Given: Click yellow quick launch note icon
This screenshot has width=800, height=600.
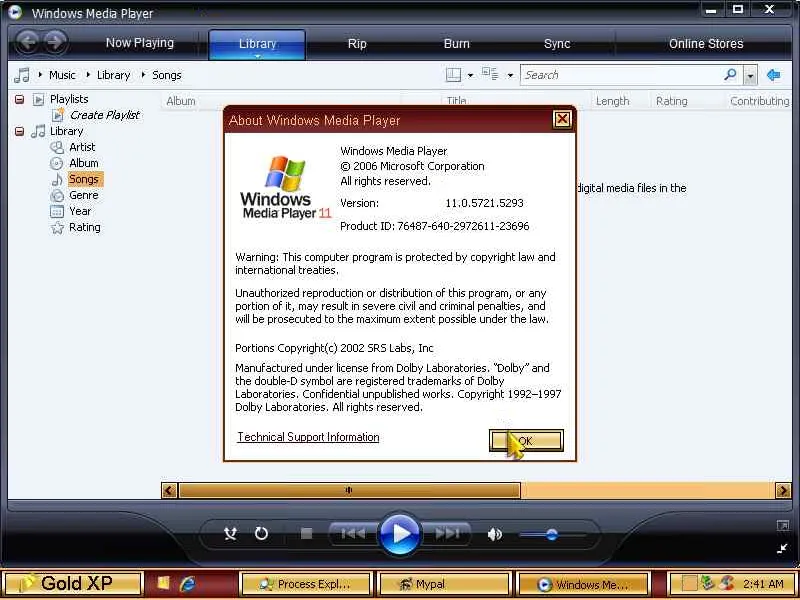Looking at the screenshot, I should pos(163,583).
